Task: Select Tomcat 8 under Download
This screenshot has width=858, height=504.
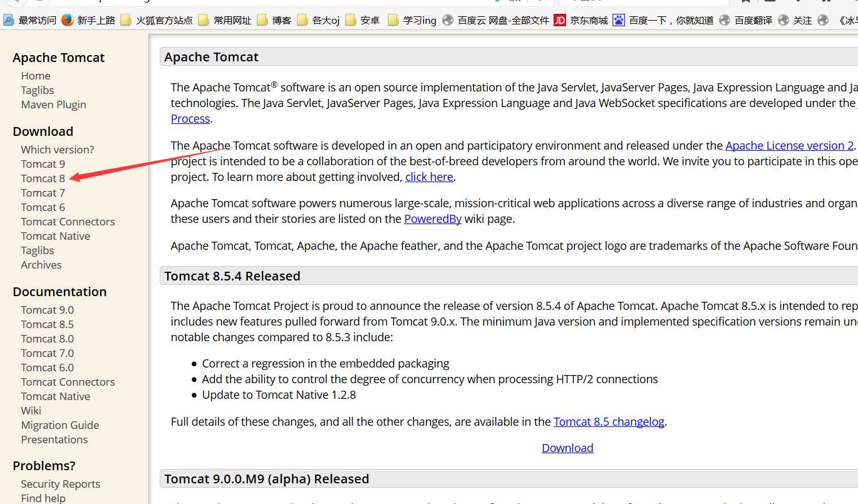Action: click(x=43, y=178)
